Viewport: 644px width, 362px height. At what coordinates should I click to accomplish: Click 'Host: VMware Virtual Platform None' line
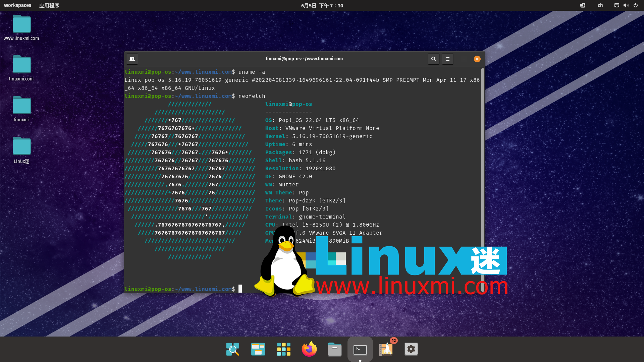coord(322,128)
